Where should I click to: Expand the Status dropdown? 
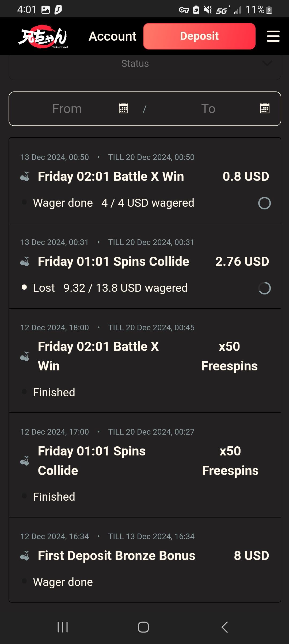click(135, 64)
